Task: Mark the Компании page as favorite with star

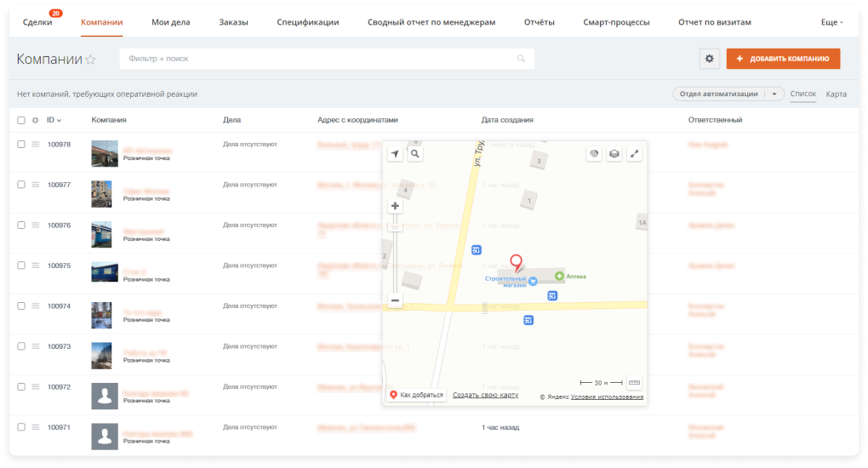Action: [91, 60]
